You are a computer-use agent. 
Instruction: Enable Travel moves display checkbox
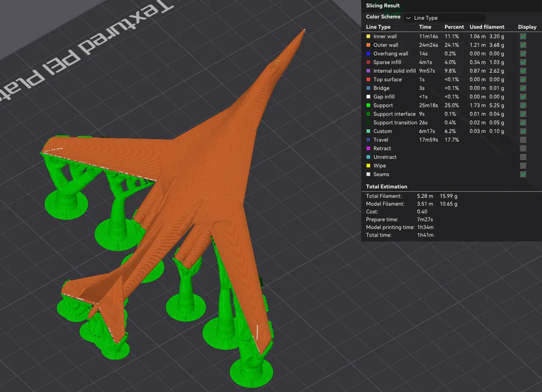pyautogui.click(x=523, y=140)
